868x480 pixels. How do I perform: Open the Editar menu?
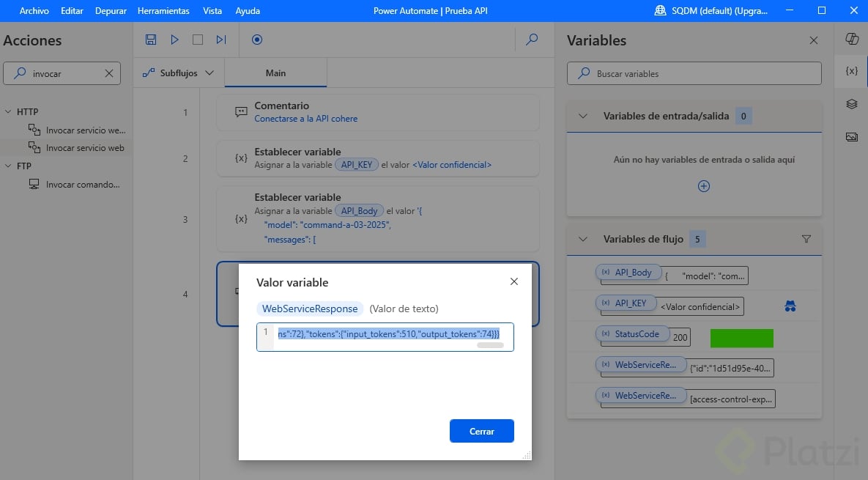[x=72, y=10]
